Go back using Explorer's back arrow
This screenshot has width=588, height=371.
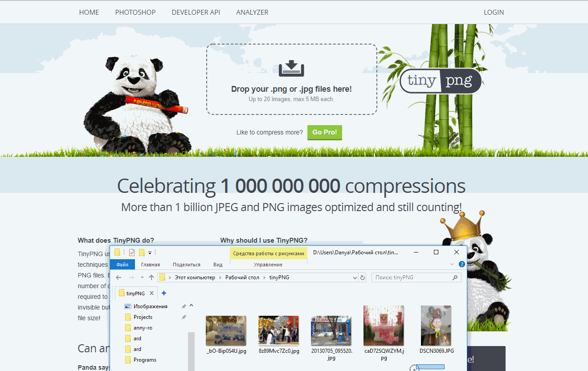tap(118, 277)
